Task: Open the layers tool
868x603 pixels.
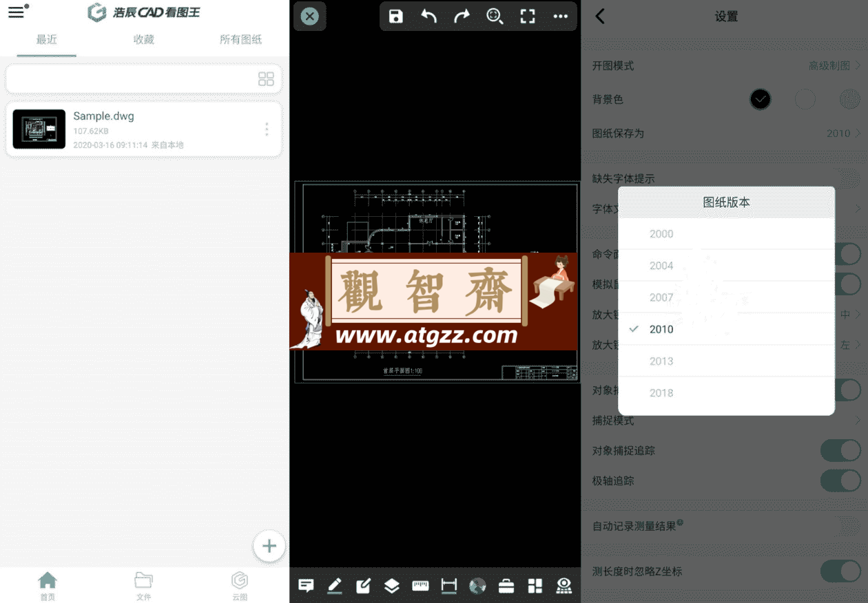Action: (x=391, y=586)
